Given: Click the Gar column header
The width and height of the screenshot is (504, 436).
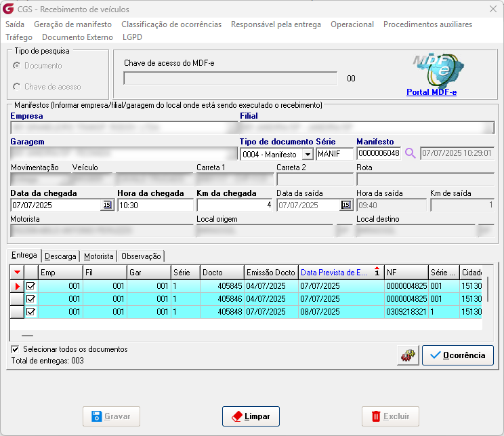Looking at the screenshot, I should coord(149,273).
